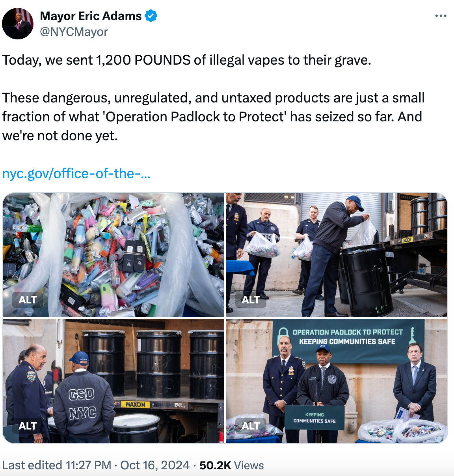
Task: Open the nyc.gov office link
Action: (x=76, y=173)
